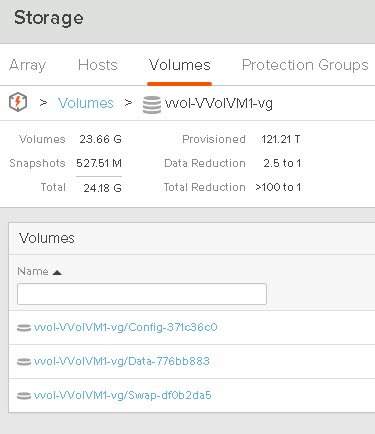
Task: Go to the Protection Groups tab
Action: point(305,65)
